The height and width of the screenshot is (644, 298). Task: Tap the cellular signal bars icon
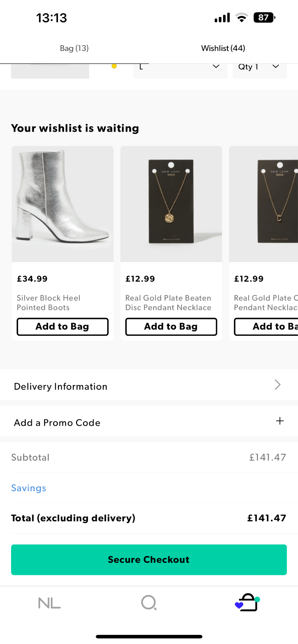(222, 18)
